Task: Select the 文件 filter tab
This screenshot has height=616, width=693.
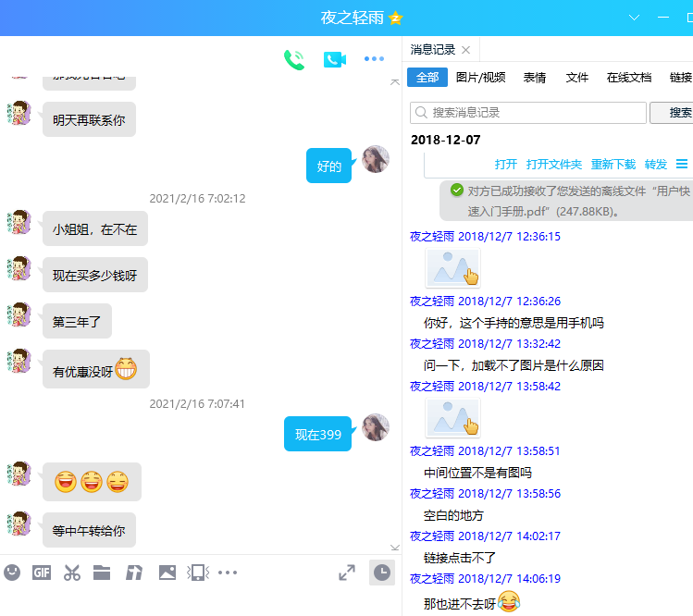Action: 577,78
